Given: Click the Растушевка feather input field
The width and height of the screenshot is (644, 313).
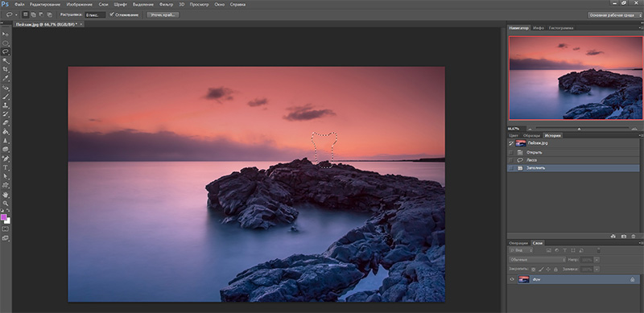Looking at the screenshot, I should tap(95, 14).
